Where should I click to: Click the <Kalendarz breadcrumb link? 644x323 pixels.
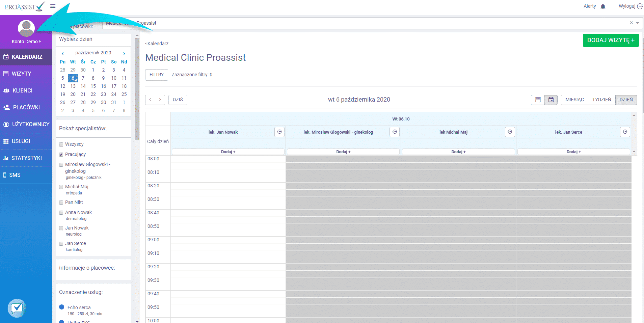click(x=157, y=44)
